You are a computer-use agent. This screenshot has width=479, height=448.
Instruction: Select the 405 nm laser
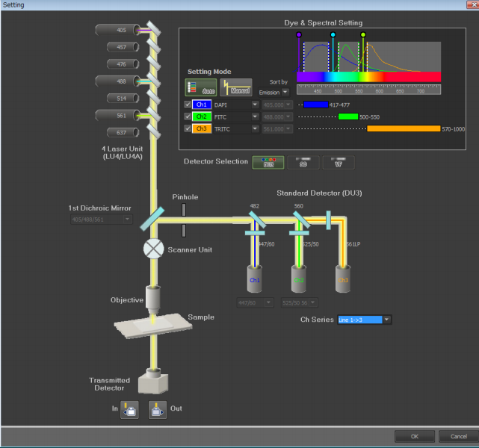(118, 30)
